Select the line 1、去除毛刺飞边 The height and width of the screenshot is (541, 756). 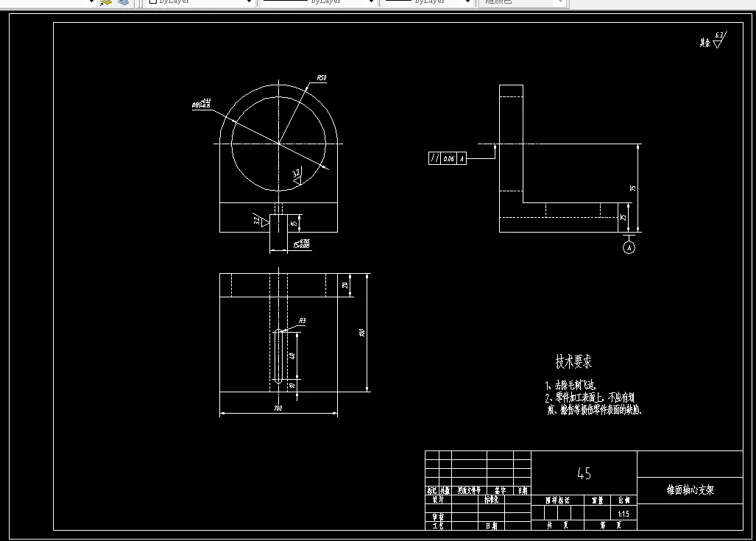(570, 385)
